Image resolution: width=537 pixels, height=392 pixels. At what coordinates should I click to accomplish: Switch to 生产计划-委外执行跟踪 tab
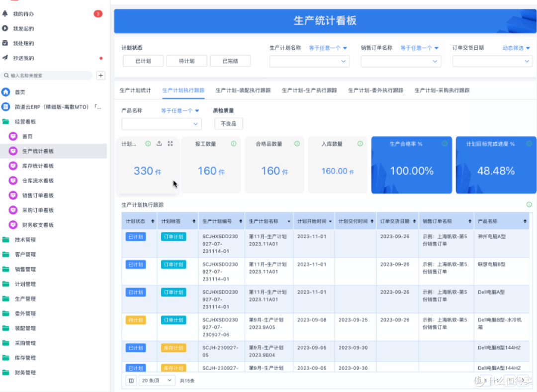click(376, 91)
